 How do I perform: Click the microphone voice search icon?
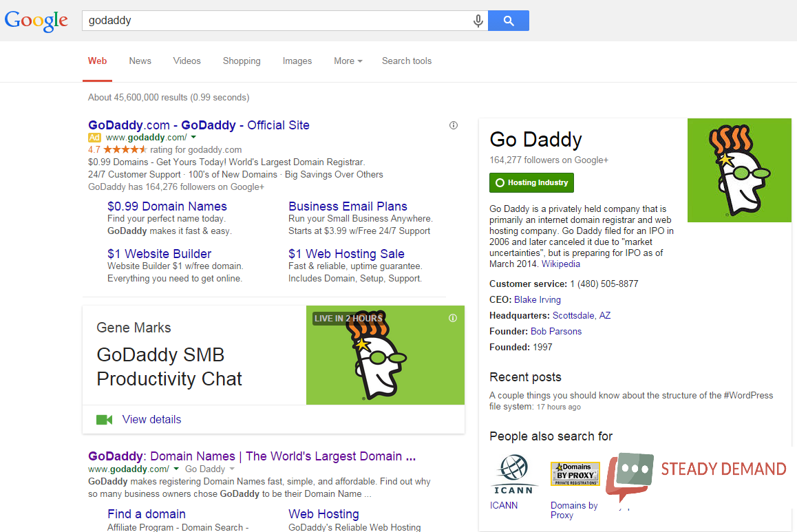tap(478, 21)
